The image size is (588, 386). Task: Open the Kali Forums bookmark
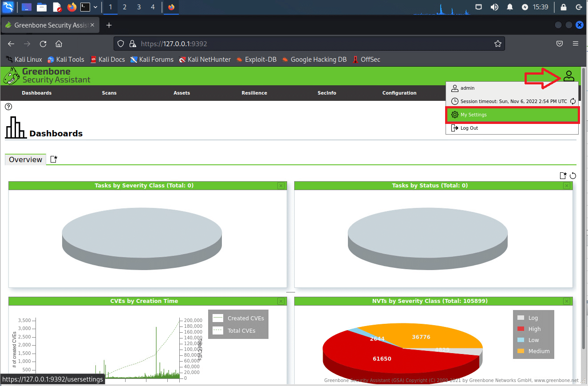[152, 60]
